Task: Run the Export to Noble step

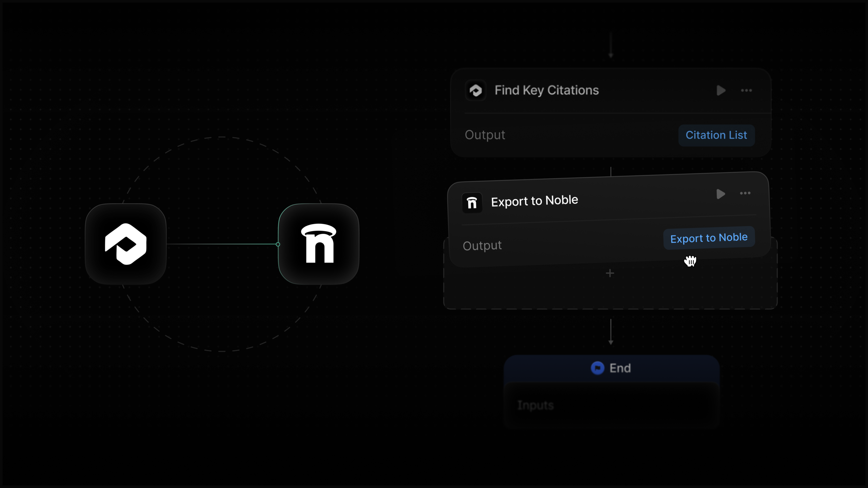Action: coord(721,194)
